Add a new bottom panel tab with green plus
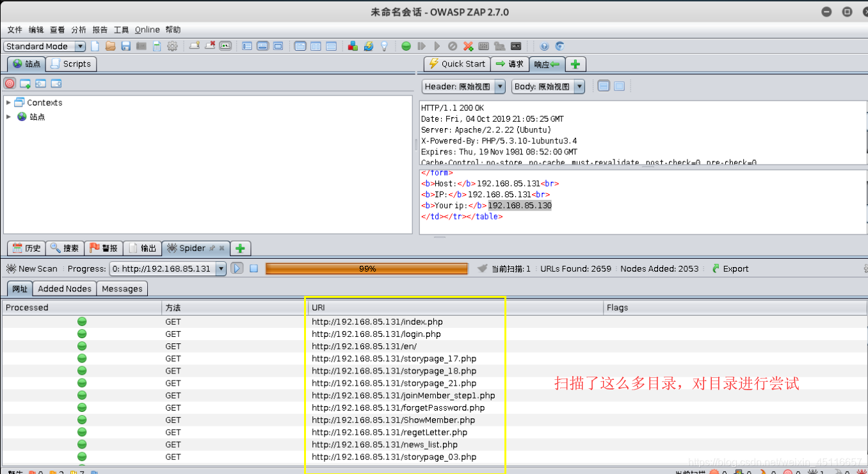Screen dimensions: 868x474 tap(241, 248)
